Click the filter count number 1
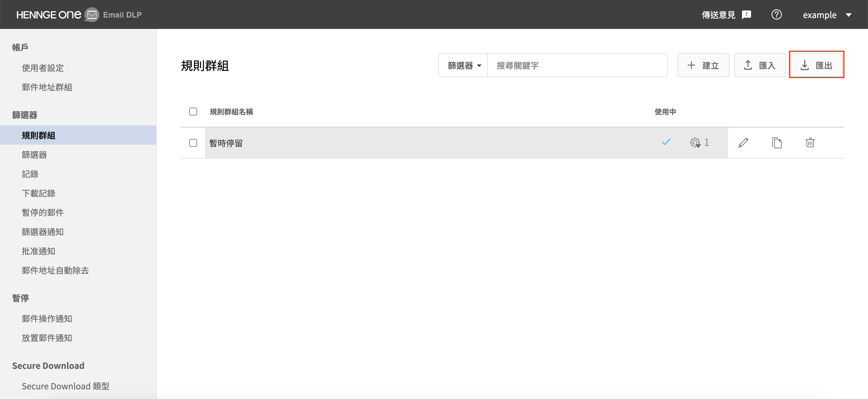 tap(706, 143)
